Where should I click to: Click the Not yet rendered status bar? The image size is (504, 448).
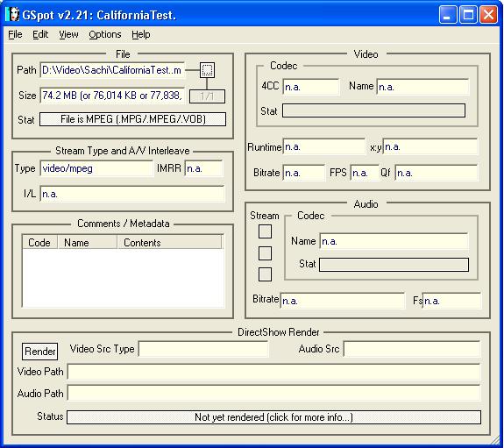[x=273, y=417]
